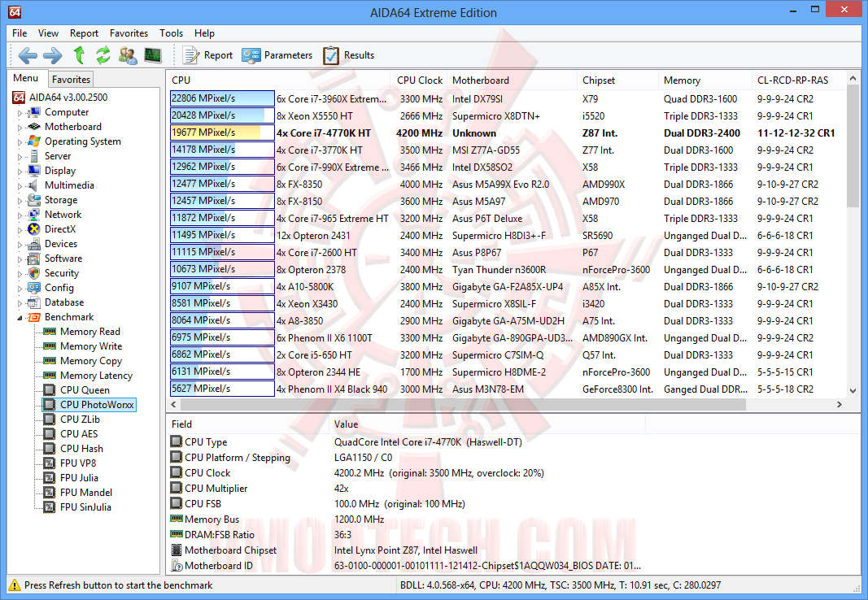This screenshot has width=868, height=600.
Task: Collapse the Benchmark tree node
Action: point(20,317)
